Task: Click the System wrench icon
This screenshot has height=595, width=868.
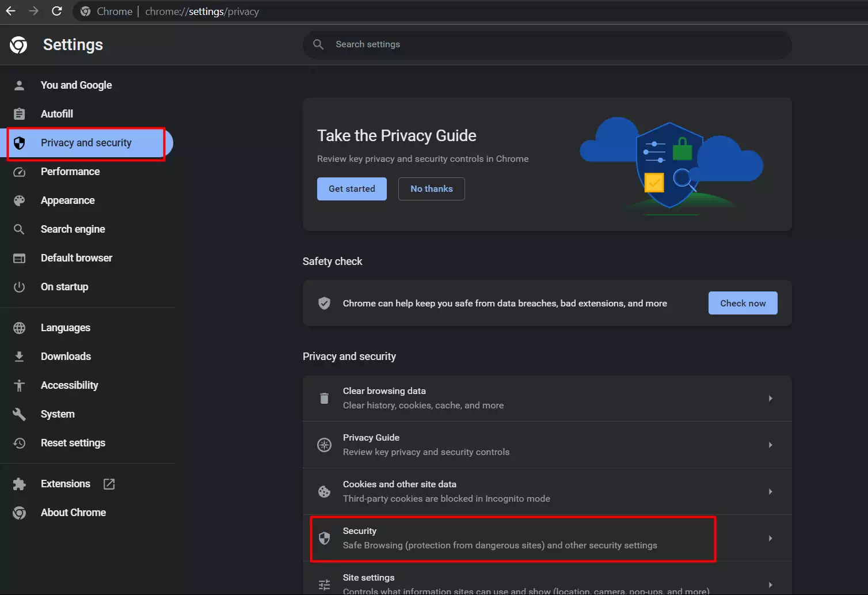Action: coord(19,414)
